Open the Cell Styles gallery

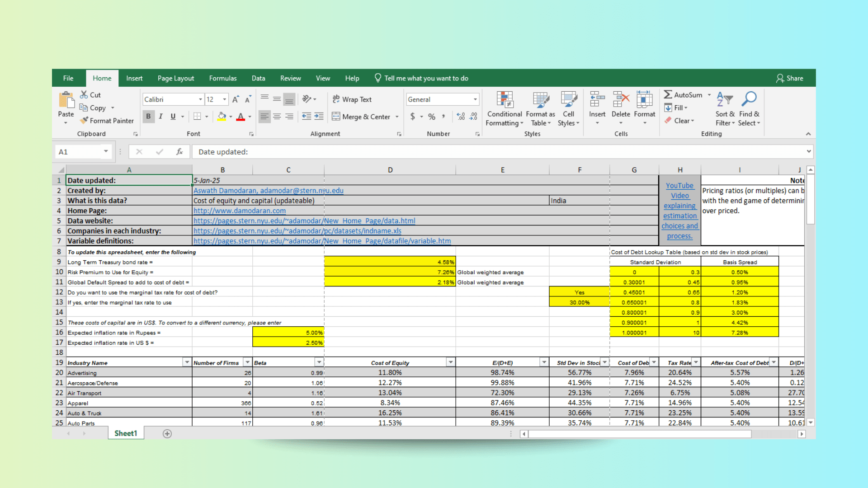(568, 108)
